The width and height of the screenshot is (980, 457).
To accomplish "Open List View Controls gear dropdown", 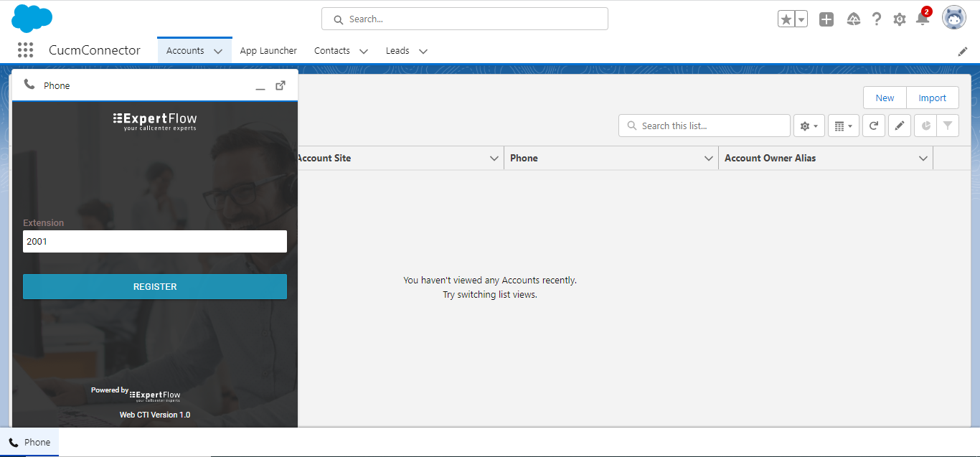I will tap(809, 126).
